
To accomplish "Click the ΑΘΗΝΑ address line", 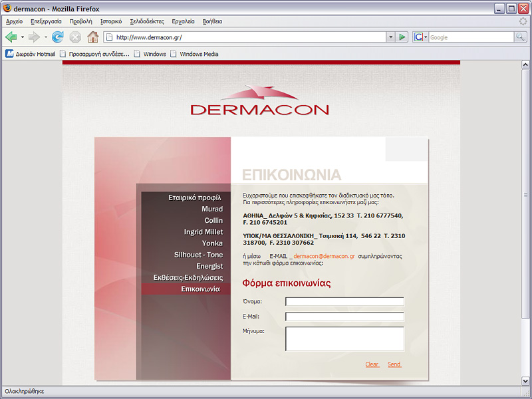I will coord(323,219).
